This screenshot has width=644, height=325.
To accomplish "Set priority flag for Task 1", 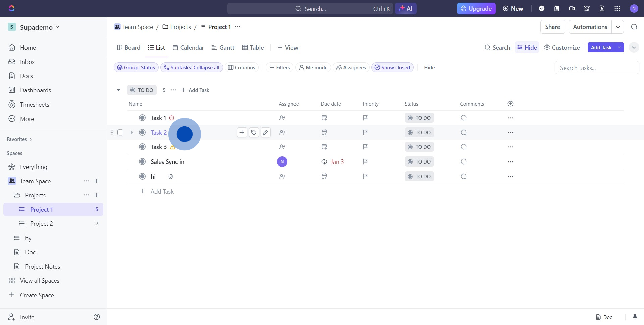I will [x=365, y=118].
